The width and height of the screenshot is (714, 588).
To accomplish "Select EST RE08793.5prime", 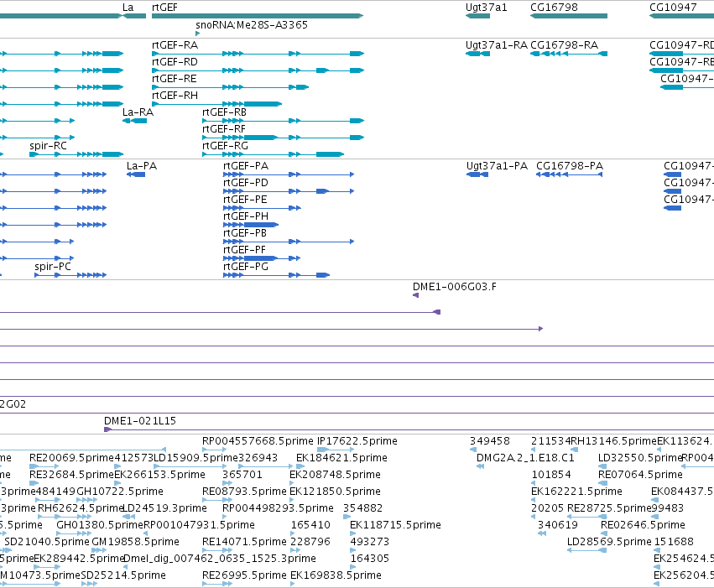I will tap(244, 492).
